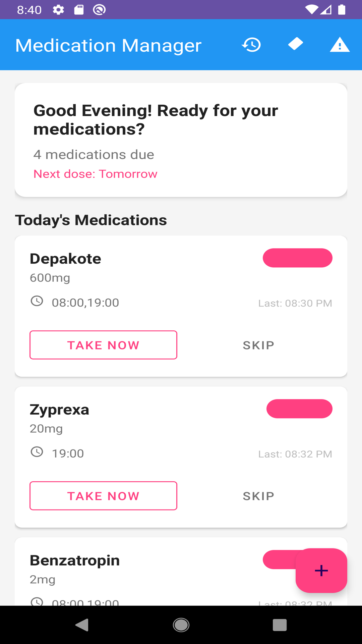Skip the Depakote dose
Viewport: 362px width, 644px height.
[x=258, y=345]
